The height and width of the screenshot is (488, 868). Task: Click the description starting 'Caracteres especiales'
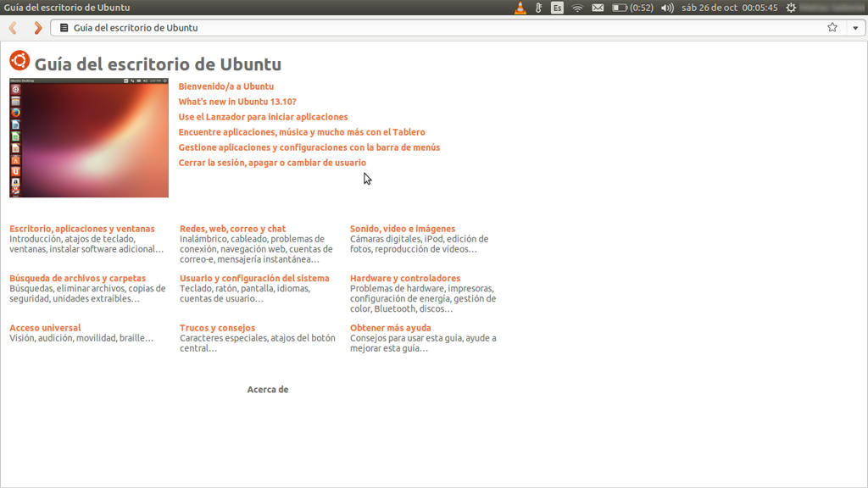click(258, 343)
